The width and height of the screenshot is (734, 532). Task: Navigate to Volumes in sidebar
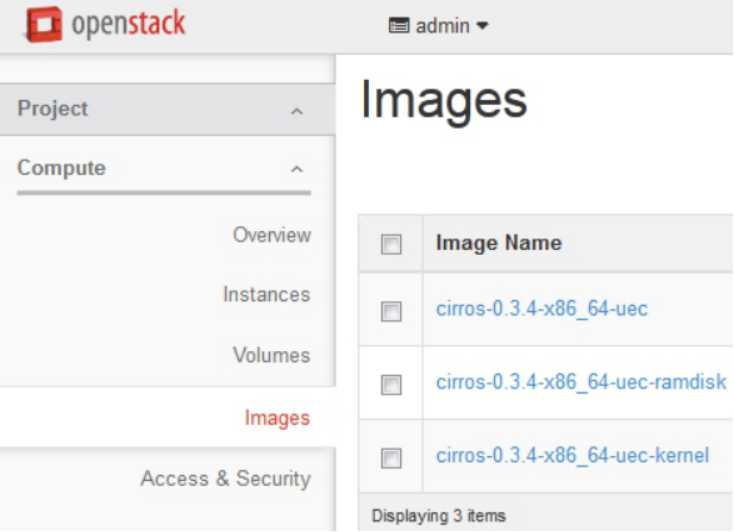[x=272, y=355]
